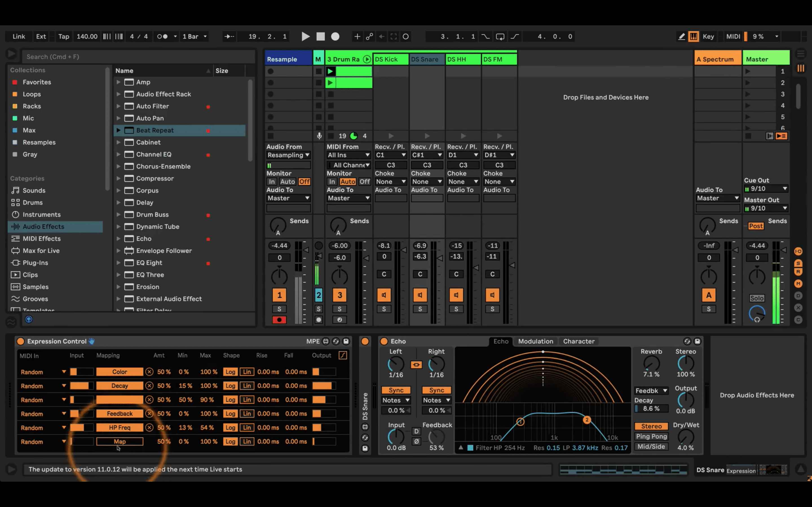The image size is (812, 507).
Task: Click the Stop button in transport
Action: (321, 37)
